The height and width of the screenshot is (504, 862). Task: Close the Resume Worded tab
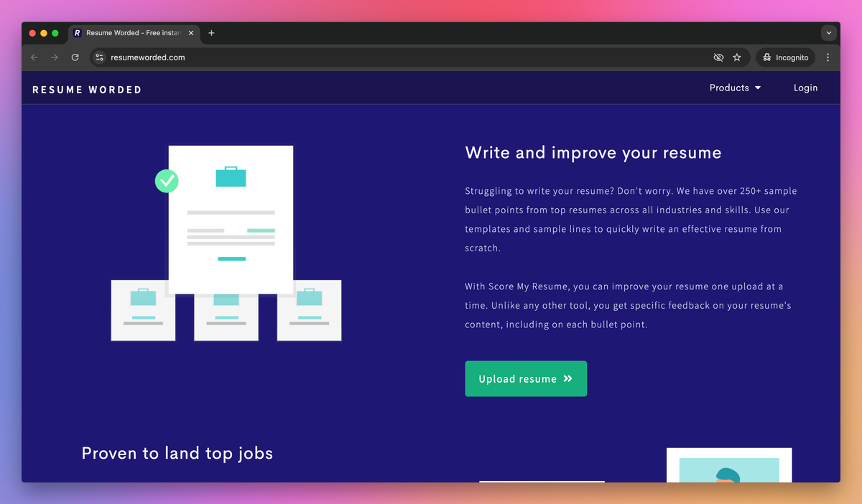191,33
